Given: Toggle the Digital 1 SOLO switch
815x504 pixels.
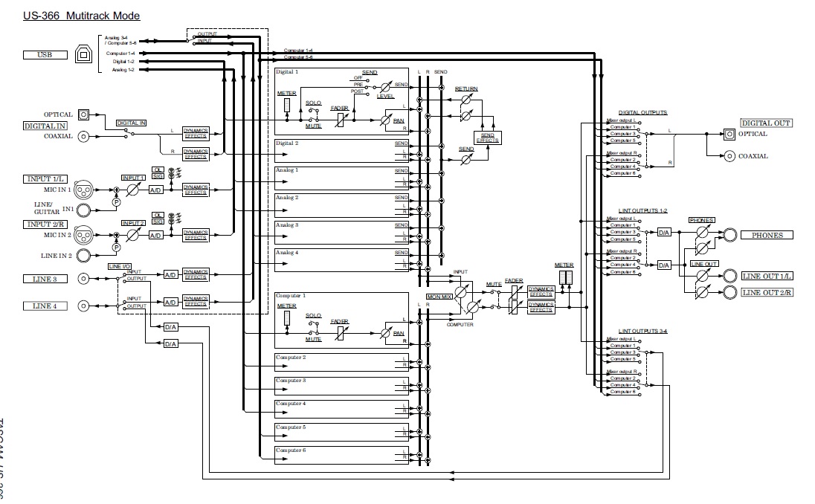Looking at the screenshot, I should (313, 111).
